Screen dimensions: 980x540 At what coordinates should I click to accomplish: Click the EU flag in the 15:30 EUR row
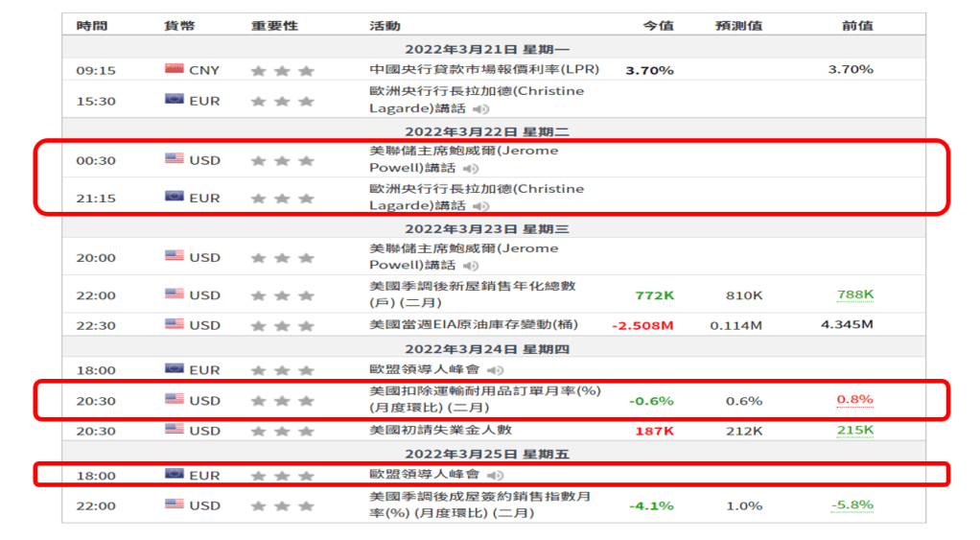pos(174,100)
